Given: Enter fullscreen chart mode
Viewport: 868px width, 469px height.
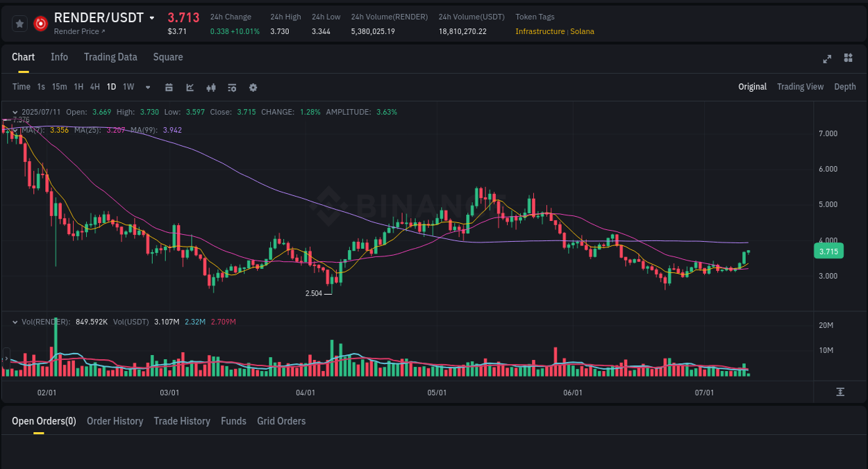Looking at the screenshot, I should click(826, 59).
